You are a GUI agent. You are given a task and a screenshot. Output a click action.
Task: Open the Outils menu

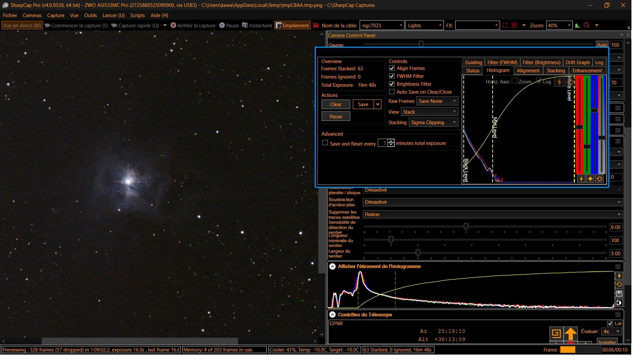click(90, 15)
